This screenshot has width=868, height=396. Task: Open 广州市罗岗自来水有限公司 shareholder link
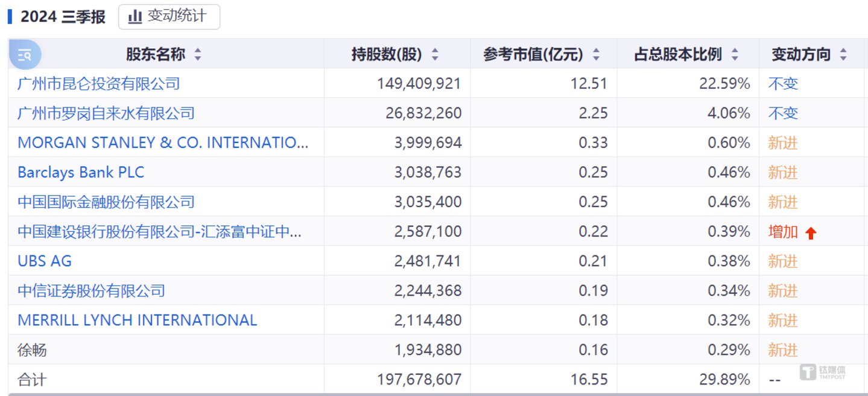[x=106, y=113]
